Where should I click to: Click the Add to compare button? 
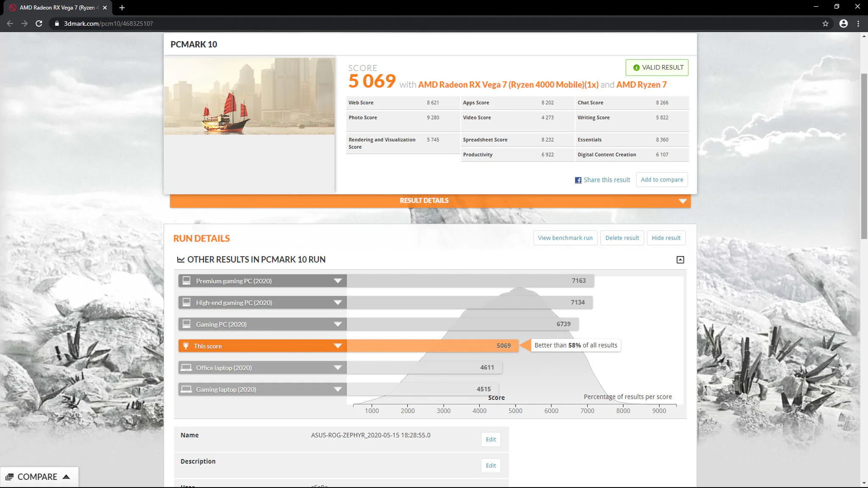point(662,180)
